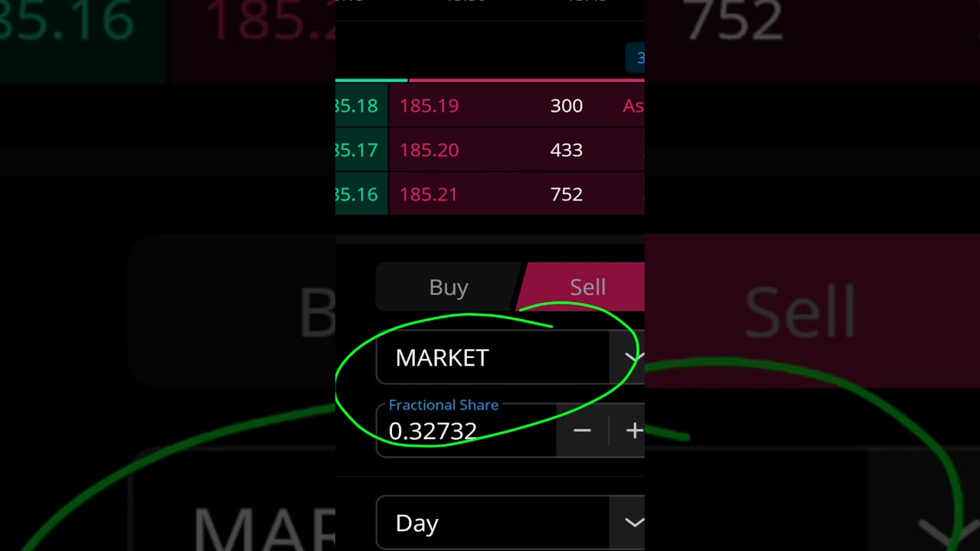Increase fractional share with plus button
This screenshot has width=980, height=551.
coord(633,431)
